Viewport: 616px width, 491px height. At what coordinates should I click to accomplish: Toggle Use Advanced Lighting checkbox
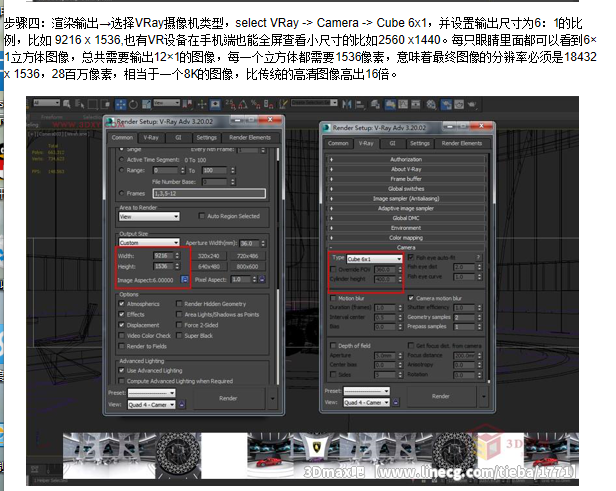122,370
